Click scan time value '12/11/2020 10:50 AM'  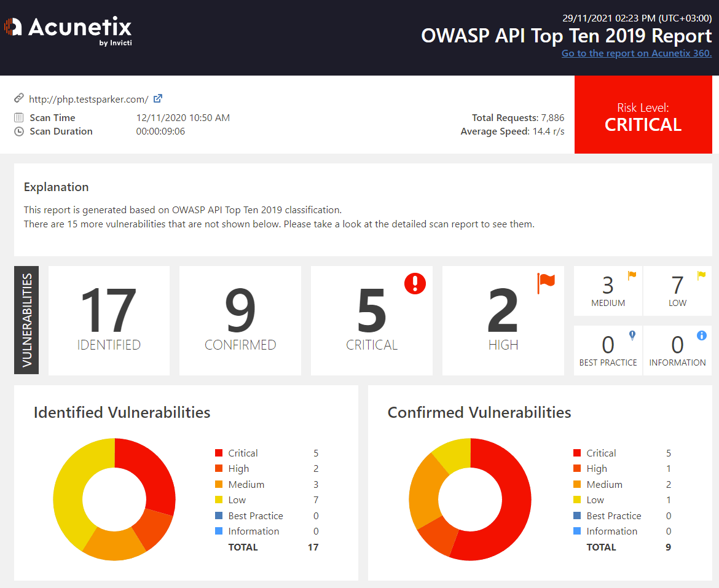[183, 118]
